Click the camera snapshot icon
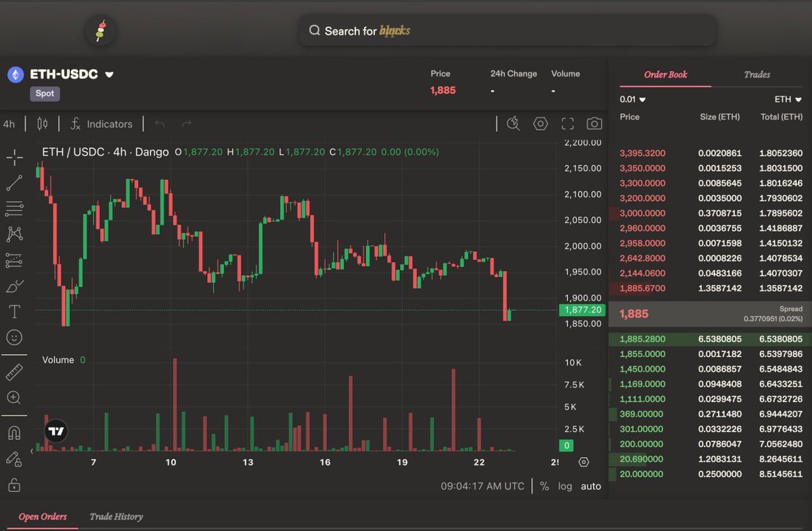Screen dimensions: 812x531 click(594, 123)
